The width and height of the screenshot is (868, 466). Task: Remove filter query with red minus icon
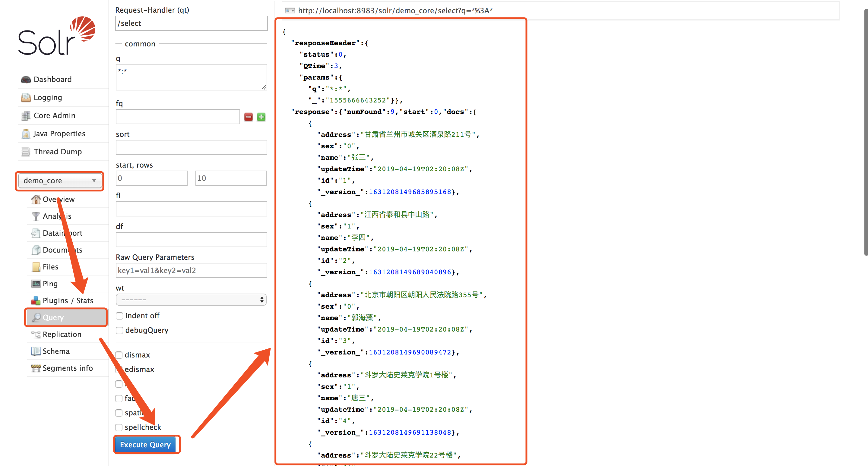click(x=248, y=117)
